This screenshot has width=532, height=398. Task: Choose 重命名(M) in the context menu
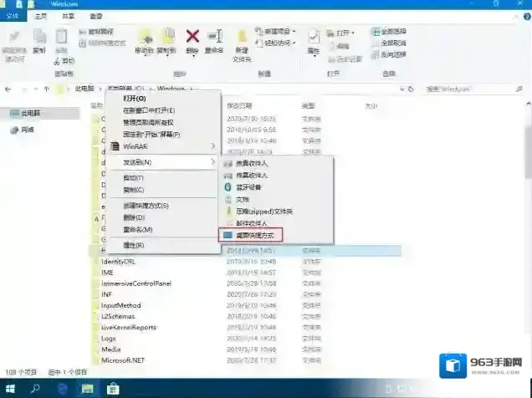point(163,229)
